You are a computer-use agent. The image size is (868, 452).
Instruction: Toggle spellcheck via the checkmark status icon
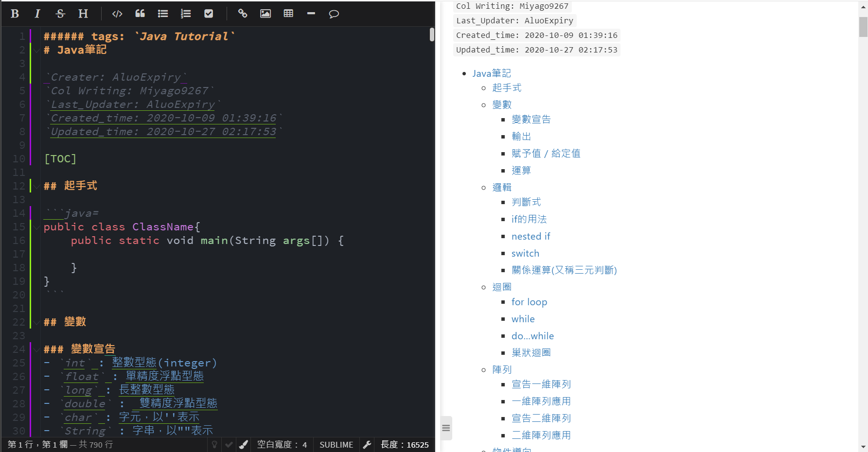pos(229,444)
